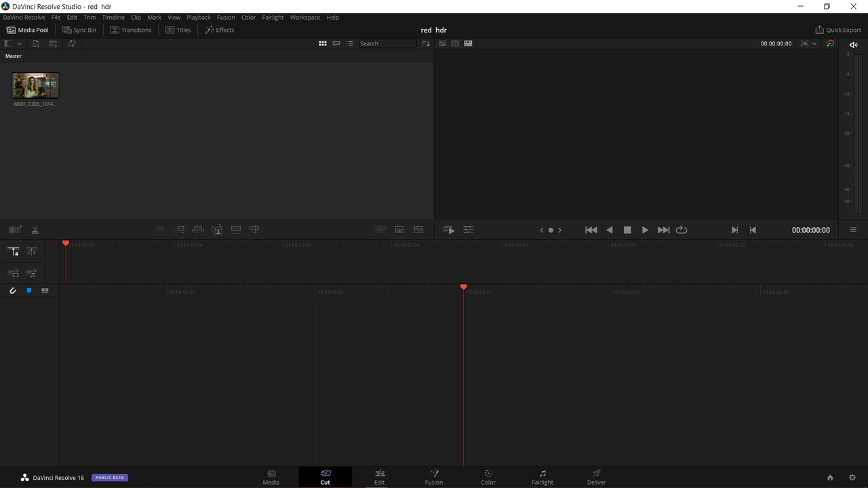Click the Boring Detector icon
868x488 pixels.
click(x=15, y=230)
